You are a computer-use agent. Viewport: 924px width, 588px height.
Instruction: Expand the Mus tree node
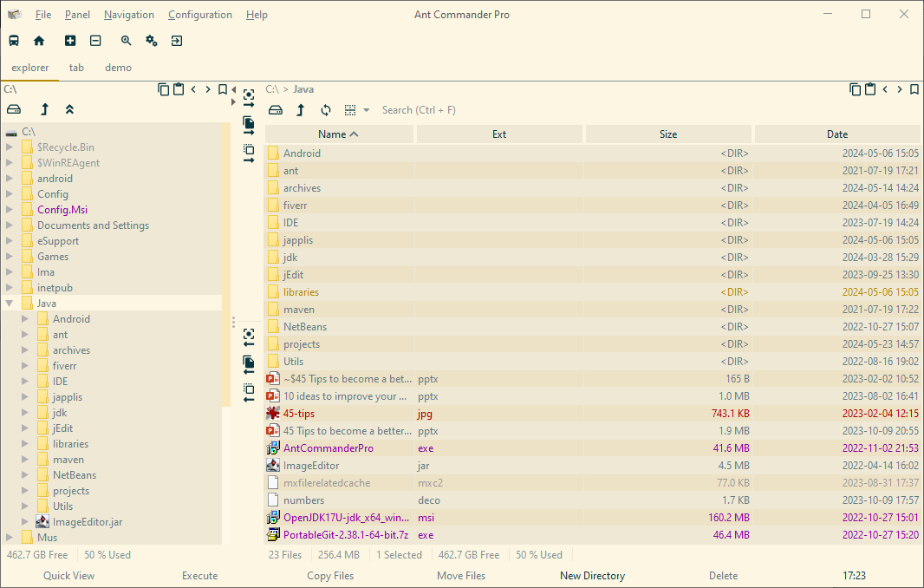tap(10, 538)
